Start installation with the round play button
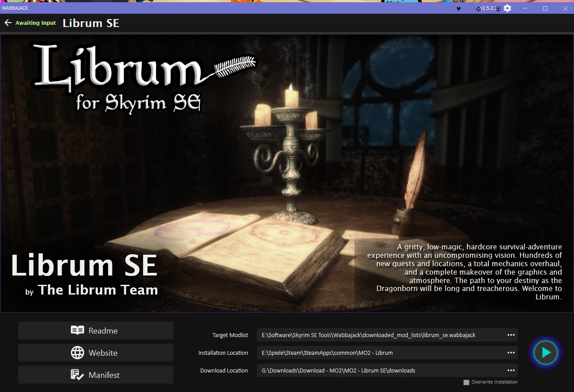574x392 pixels. [x=546, y=353]
